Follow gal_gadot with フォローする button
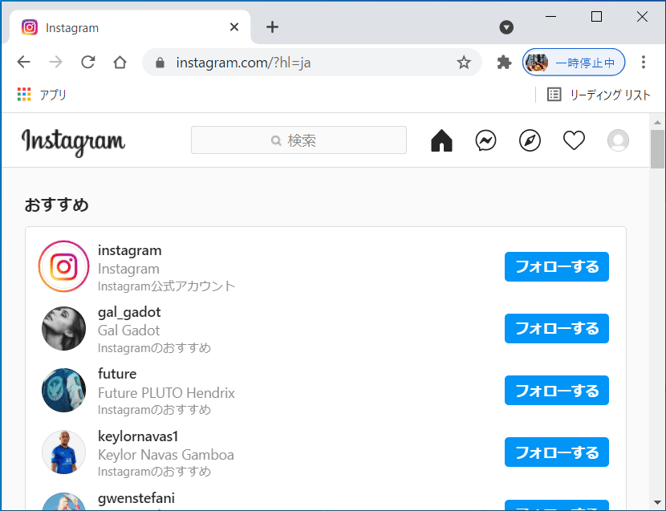 point(556,329)
